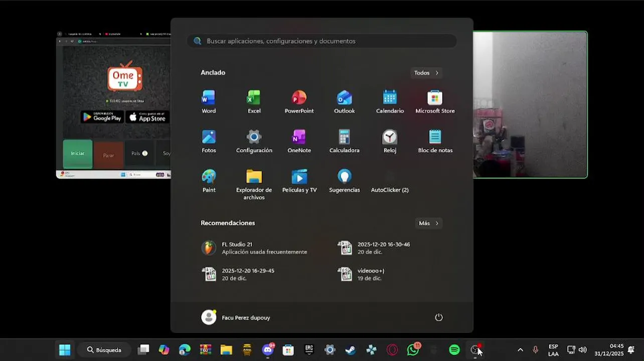This screenshot has height=361, width=644.
Task: Open Paint pinned app
Action: point(209,181)
